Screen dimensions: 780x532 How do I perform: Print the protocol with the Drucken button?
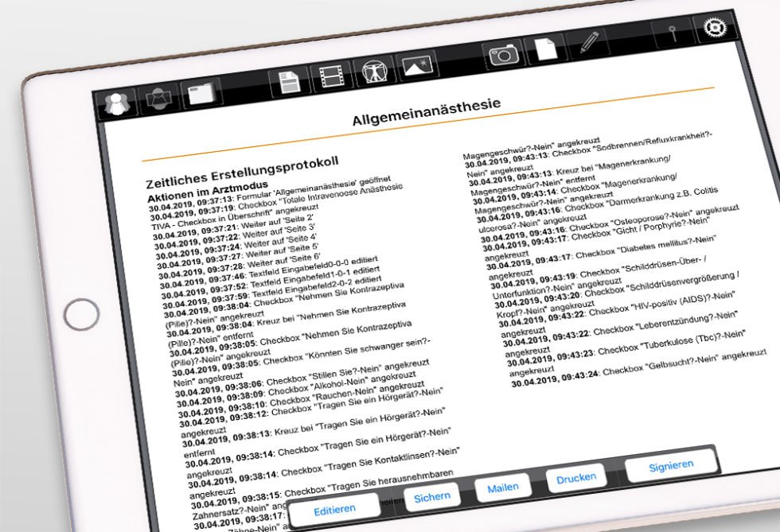[x=576, y=477]
